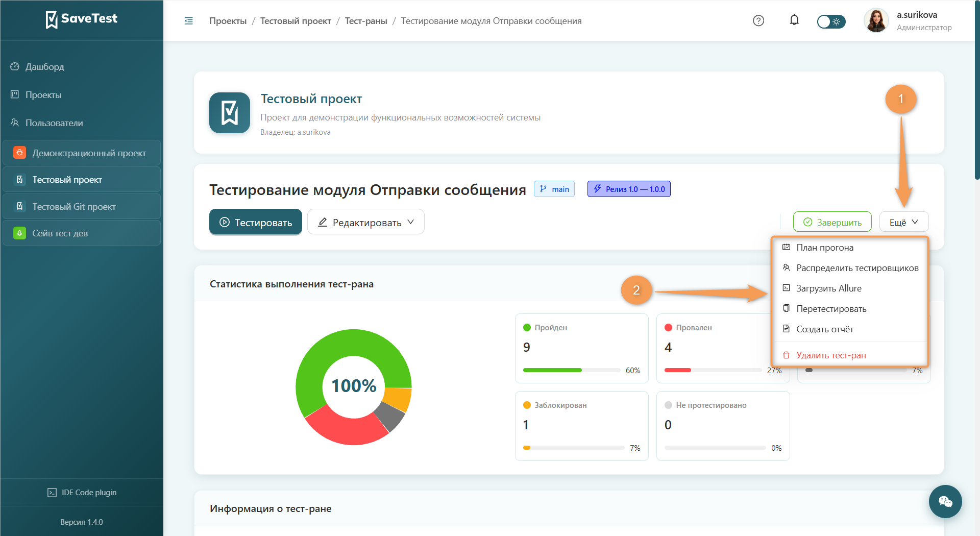Click the Релиз 1.0 — 1.0.0 tag
Viewport: 980px width, 536px height.
629,189
